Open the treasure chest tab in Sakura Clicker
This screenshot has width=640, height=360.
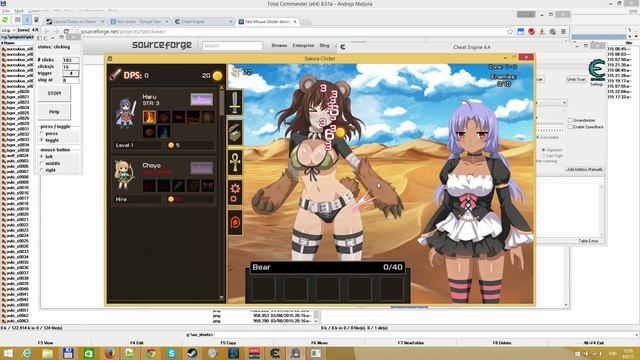click(x=235, y=133)
